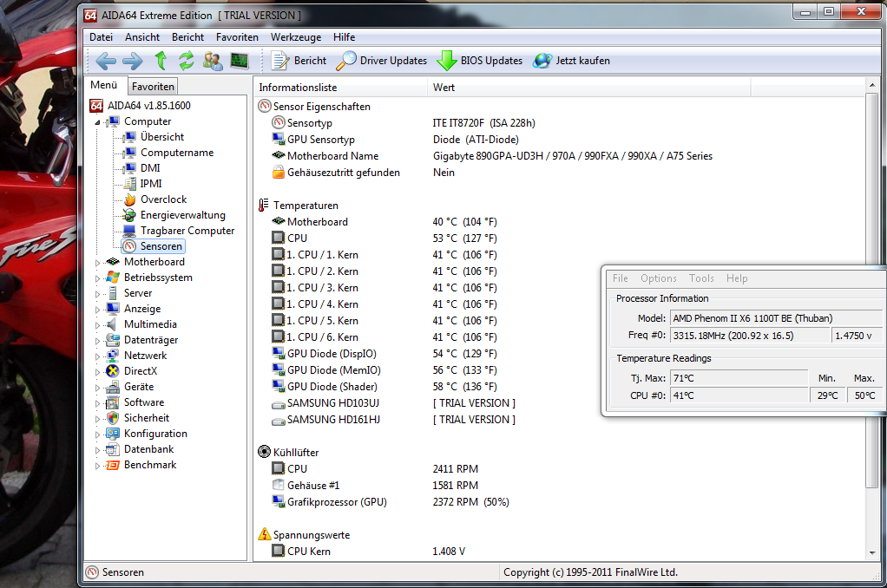Open the Ansicht menu
887x588 pixels.
click(142, 37)
